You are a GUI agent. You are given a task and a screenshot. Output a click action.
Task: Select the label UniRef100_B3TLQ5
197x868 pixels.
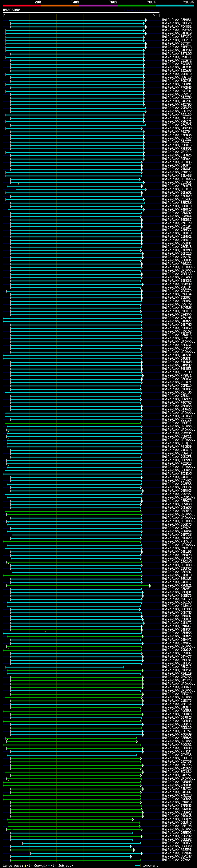click(x=177, y=54)
